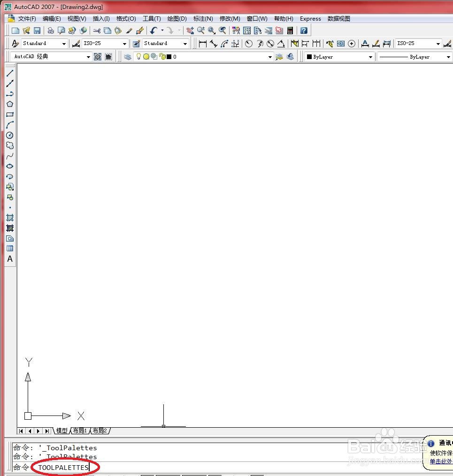
Task: Open the Express menu
Action: [x=310, y=18]
